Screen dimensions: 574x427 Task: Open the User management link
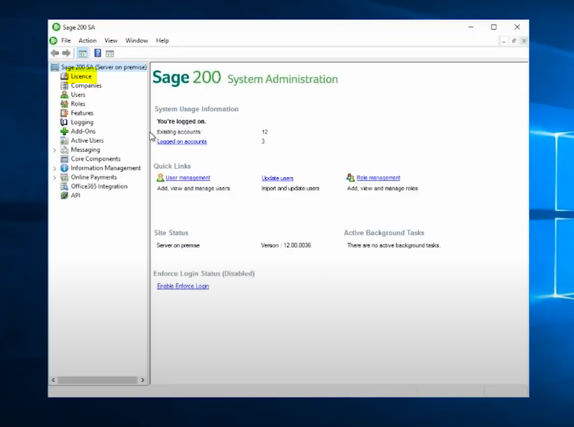(x=188, y=178)
